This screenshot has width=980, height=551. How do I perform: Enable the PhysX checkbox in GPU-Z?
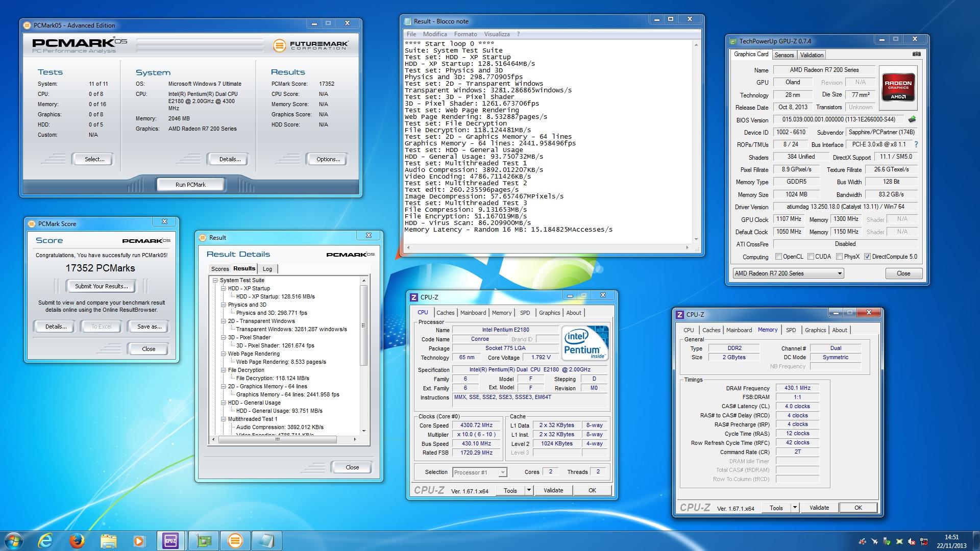(839, 257)
